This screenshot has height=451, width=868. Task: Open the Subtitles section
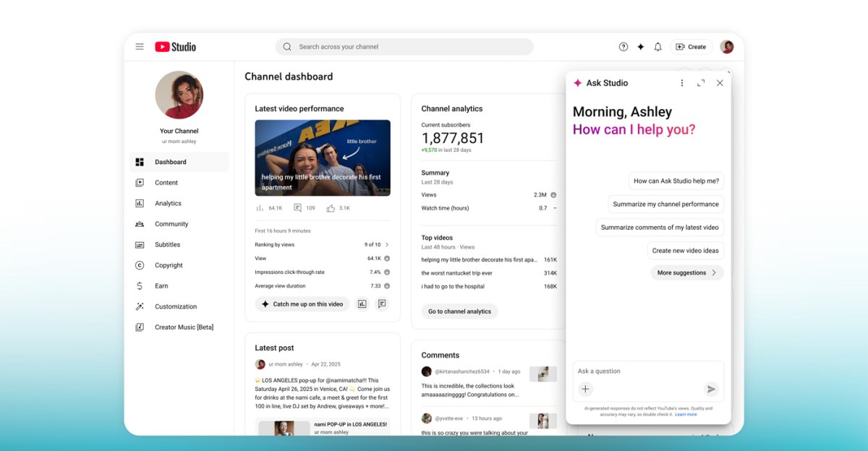tap(166, 244)
